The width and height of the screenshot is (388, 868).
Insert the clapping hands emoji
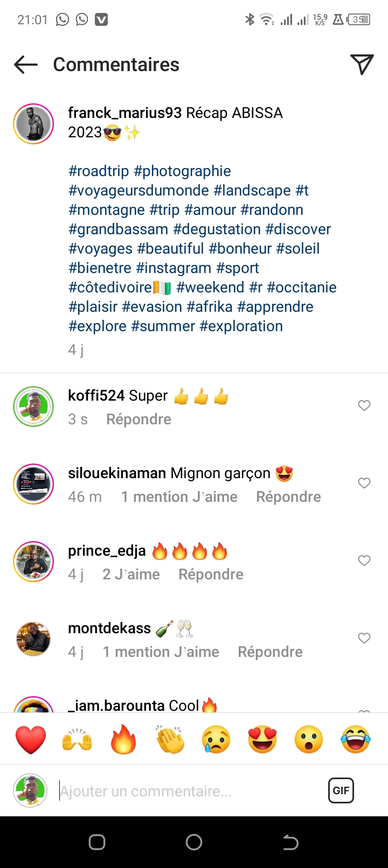point(170,739)
